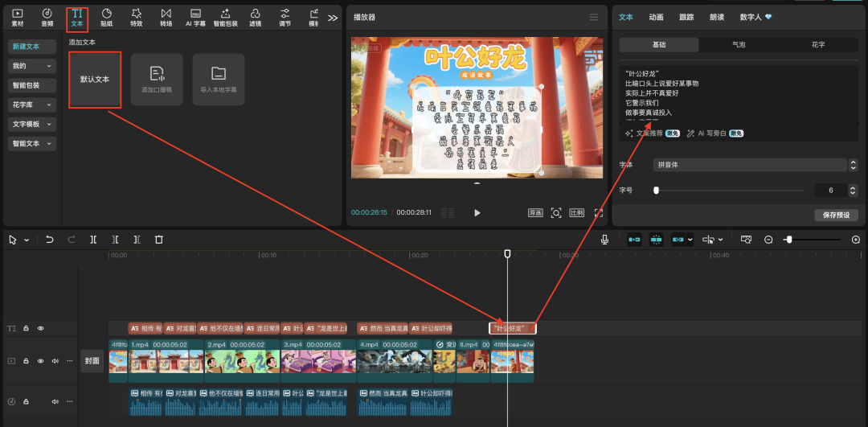This screenshot has height=427, width=868.
Task: Switch to the 朗读 tab
Action: [x=717, y=17]
